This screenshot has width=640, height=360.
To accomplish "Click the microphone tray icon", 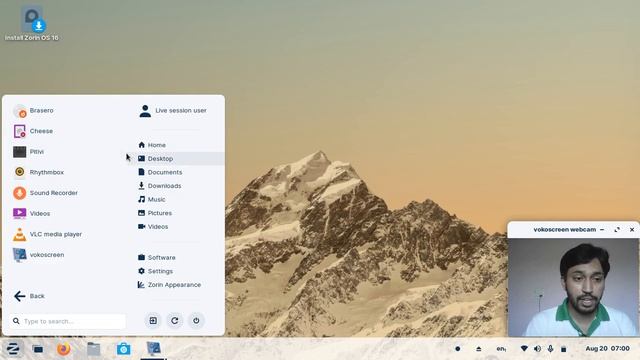I will tap(551, 349).
